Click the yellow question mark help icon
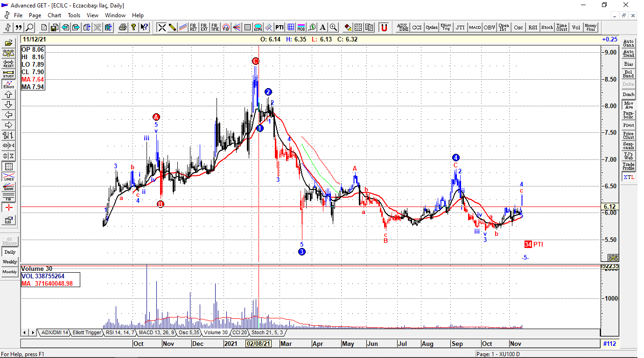 point(133,28)
